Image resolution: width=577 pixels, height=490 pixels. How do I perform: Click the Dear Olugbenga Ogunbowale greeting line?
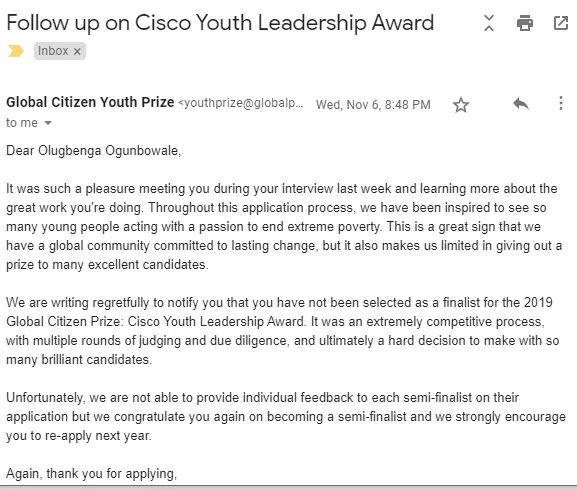point(93,151)
